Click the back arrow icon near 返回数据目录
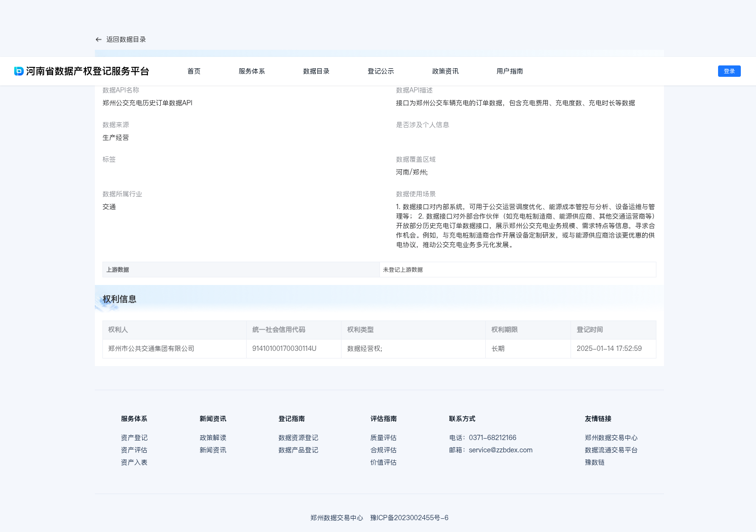This screenshot has width=756, height=532. coord(99,39)
